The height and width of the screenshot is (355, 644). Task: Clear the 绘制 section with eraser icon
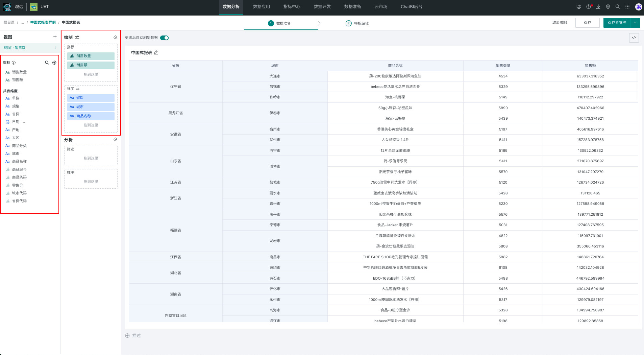point(115,37)
